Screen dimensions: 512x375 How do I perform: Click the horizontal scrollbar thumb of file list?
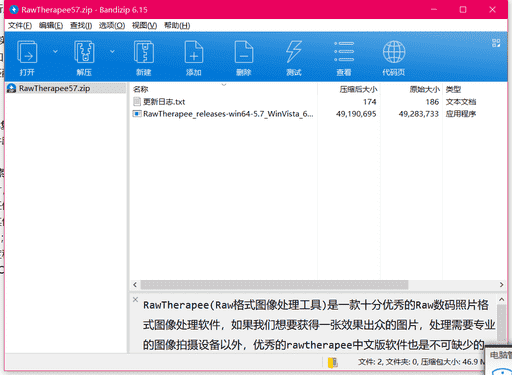coord(274,285)
